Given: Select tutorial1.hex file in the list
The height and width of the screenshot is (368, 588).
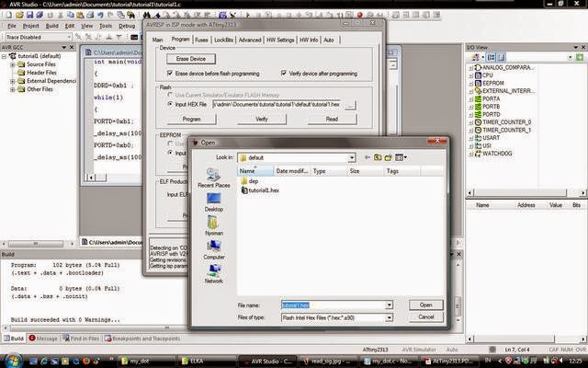Looking at the screenshot, I should pos(260,190).
